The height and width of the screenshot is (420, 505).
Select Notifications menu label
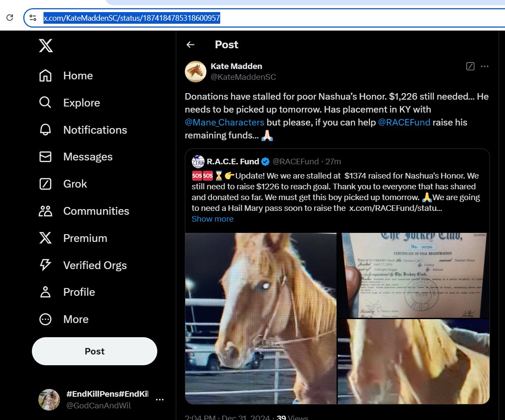point(95,130)
